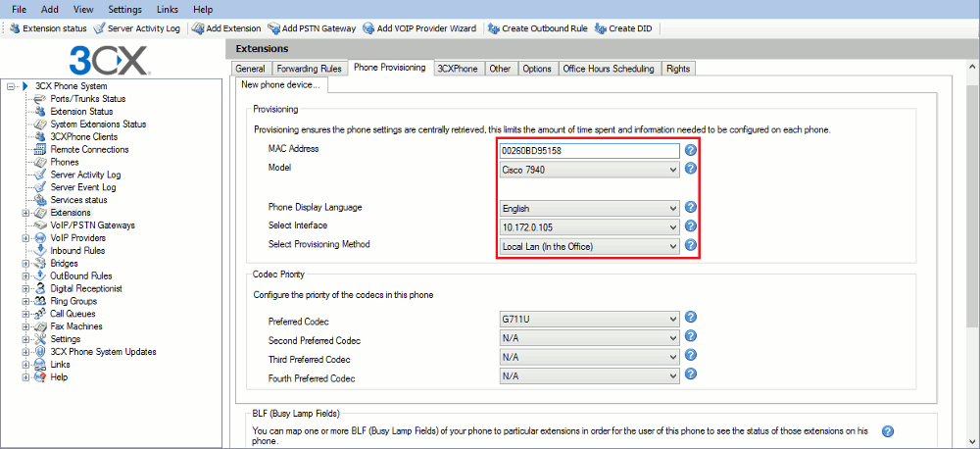Click help icon next to Preferred Codec

(x=691, y=317)
